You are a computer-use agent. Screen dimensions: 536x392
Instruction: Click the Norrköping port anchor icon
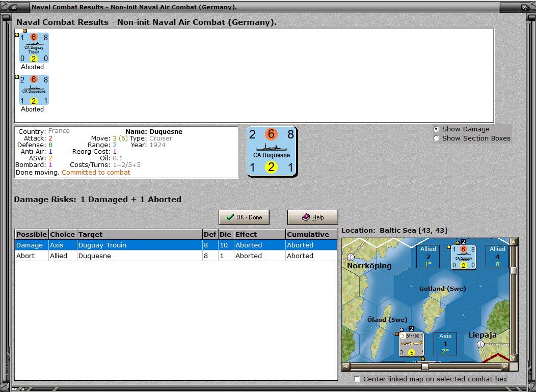tap(351, 257)
